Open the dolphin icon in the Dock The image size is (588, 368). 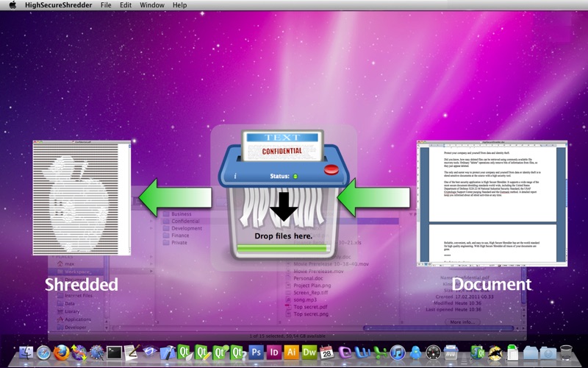495,353
